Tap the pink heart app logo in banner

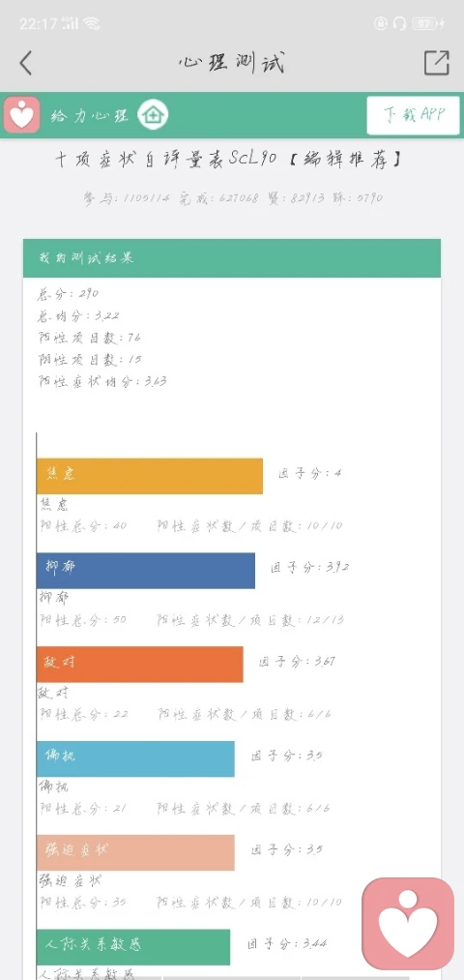pyautogui.click(x=22, y=115)
